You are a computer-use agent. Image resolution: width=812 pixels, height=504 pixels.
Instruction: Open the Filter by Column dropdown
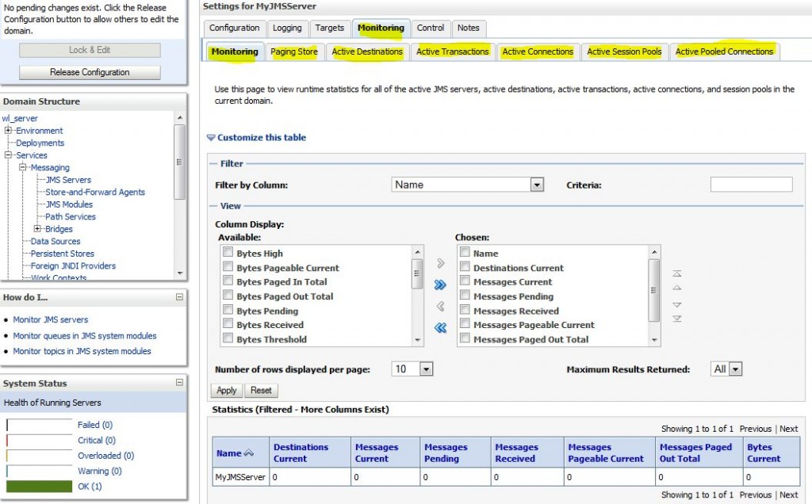pos(468,185)
